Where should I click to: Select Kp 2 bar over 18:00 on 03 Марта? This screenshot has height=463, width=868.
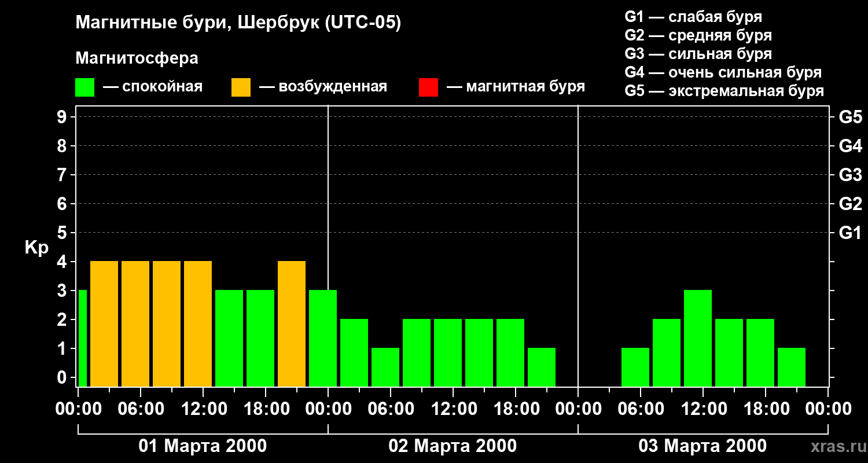click(x=760, y=352)
